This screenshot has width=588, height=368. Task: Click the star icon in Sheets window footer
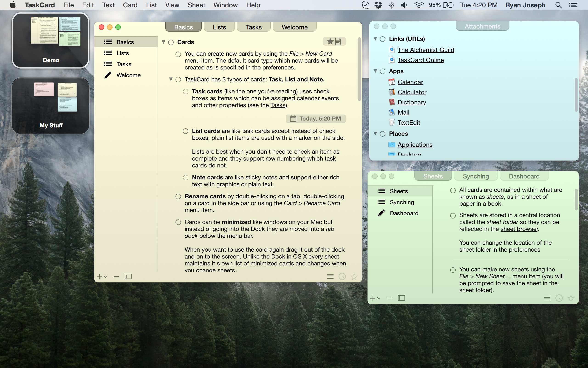[571, 298]
